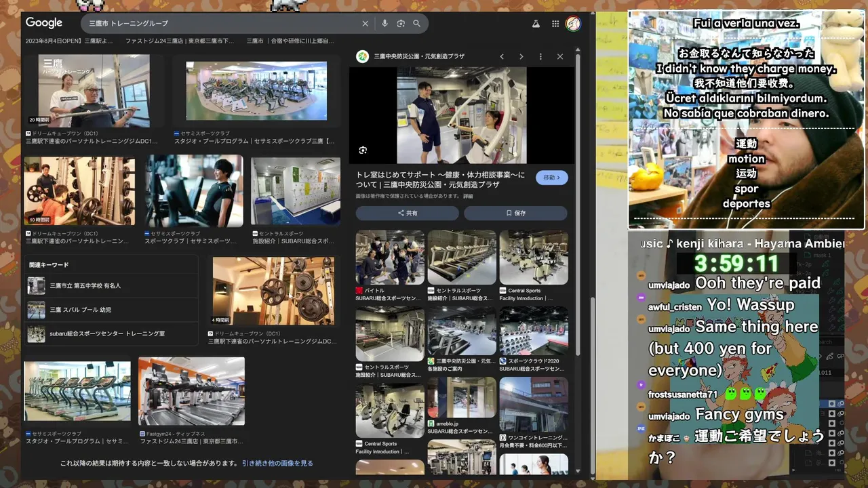Screen dimensions: 868x488
Task: Click the Google logo
Action: point(44,23)
